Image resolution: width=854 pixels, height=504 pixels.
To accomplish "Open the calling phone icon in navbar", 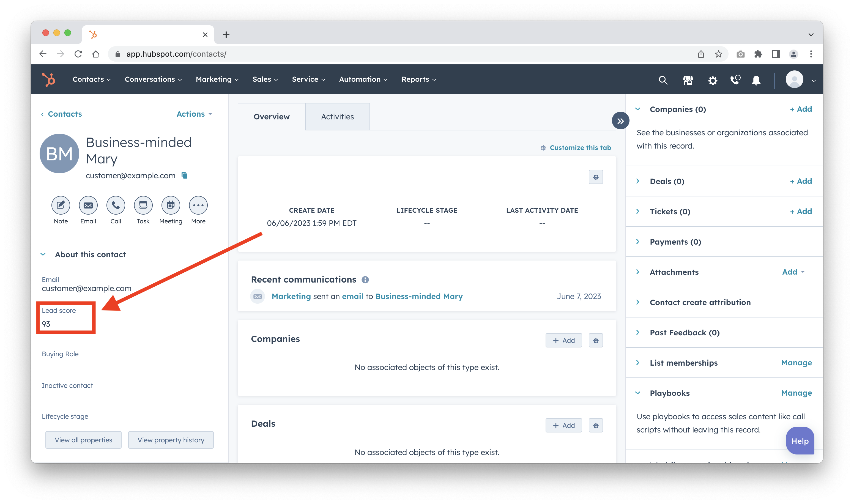I will (x=735, y=80).
